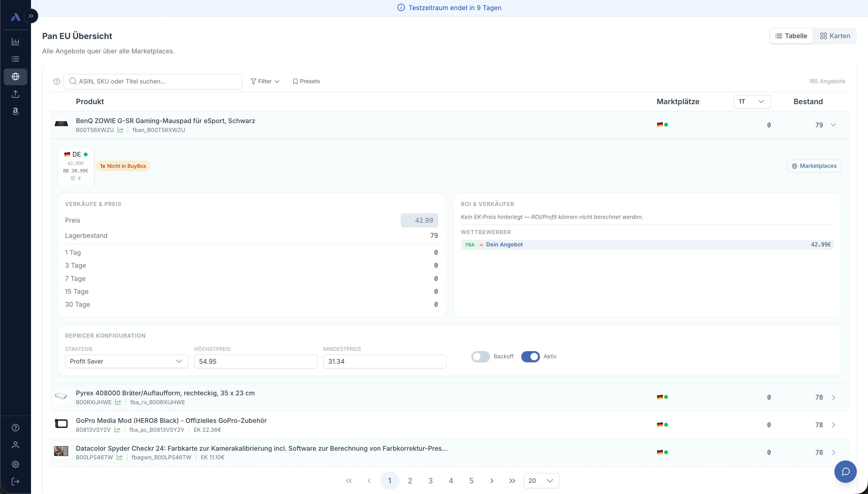Open the Profit Saver strategy dropdown

[x=127, y=361]
